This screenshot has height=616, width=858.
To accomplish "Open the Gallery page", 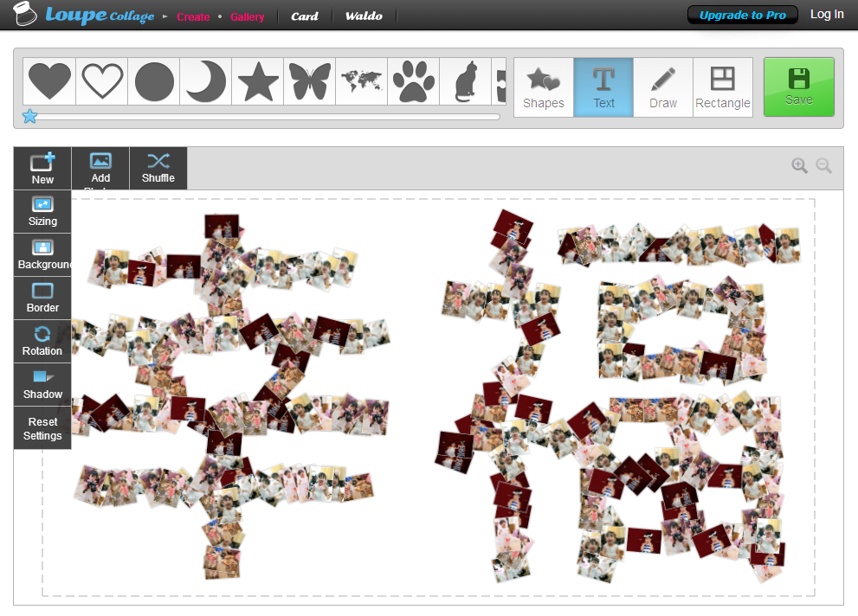I will [x=248, y=17].
